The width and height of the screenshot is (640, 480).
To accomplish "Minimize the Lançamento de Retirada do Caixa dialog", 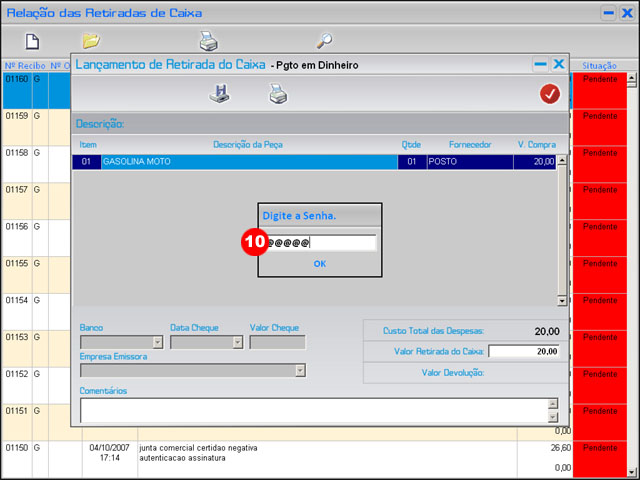I will [540, 64].
